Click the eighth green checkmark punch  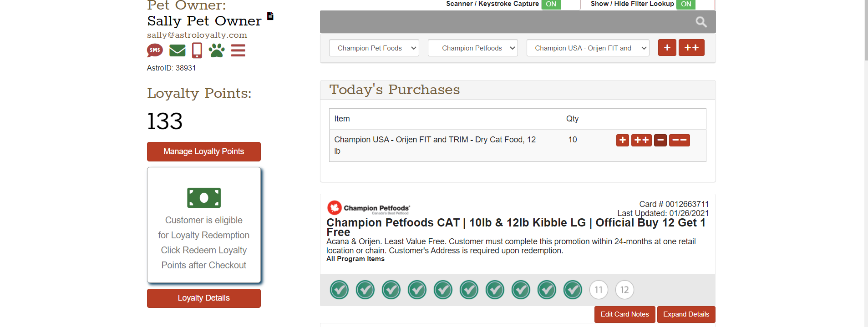(x=521, y=290)
